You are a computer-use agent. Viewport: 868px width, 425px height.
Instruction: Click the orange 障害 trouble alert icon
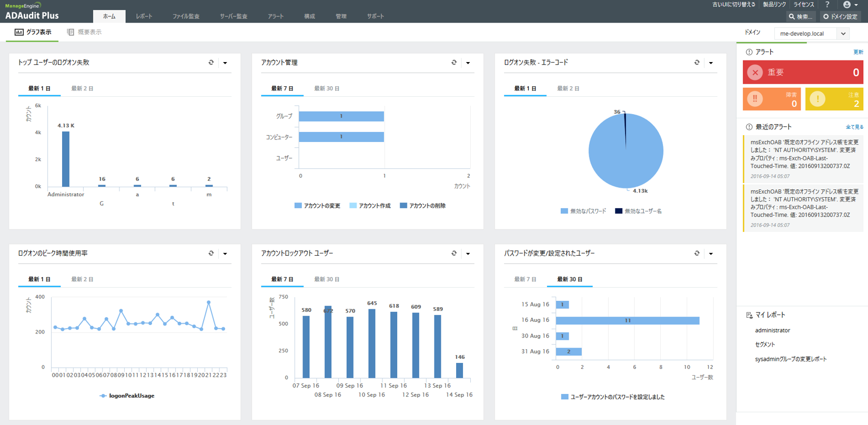point(755,99)
